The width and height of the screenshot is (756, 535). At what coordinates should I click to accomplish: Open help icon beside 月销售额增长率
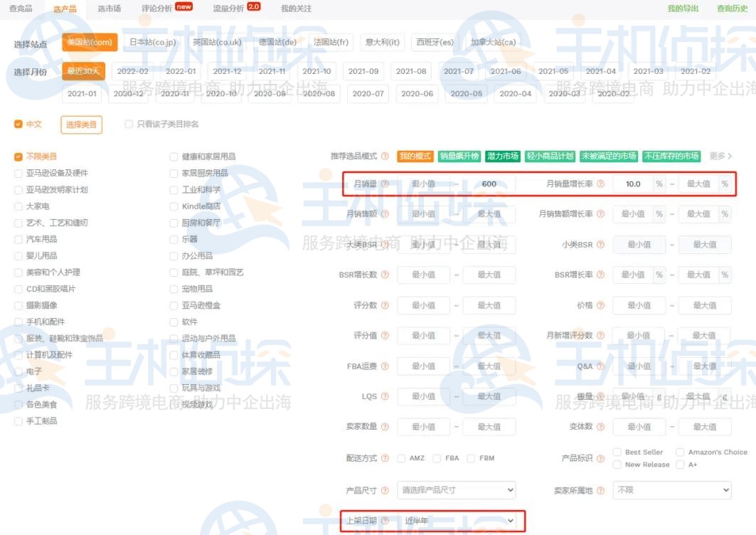[600, 213]
